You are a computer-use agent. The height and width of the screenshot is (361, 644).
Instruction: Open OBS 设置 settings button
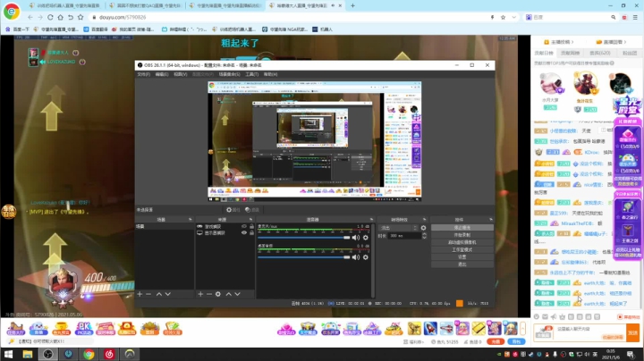462,256
